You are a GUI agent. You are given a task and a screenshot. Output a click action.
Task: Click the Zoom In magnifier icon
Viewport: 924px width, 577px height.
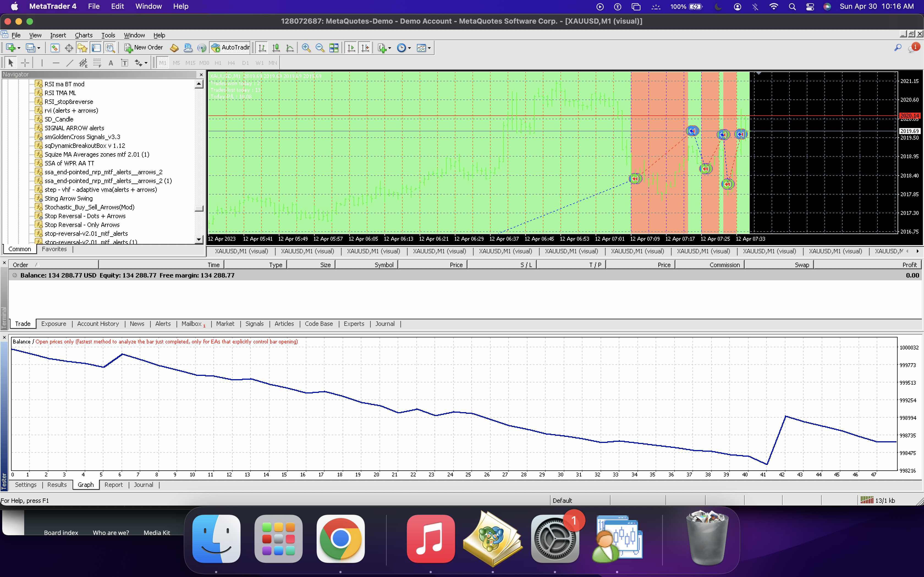[306, 48]
